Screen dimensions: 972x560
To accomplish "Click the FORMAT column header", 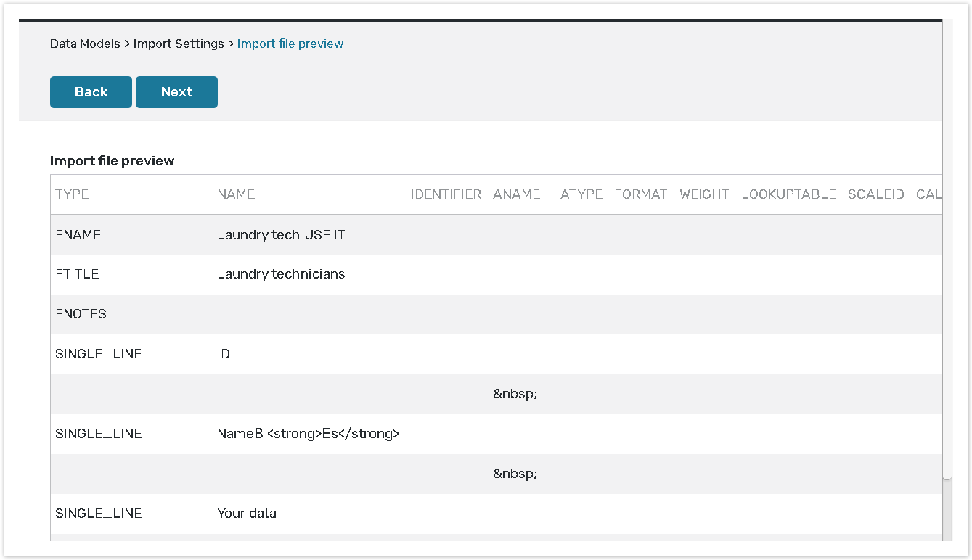I will (640, 194).
